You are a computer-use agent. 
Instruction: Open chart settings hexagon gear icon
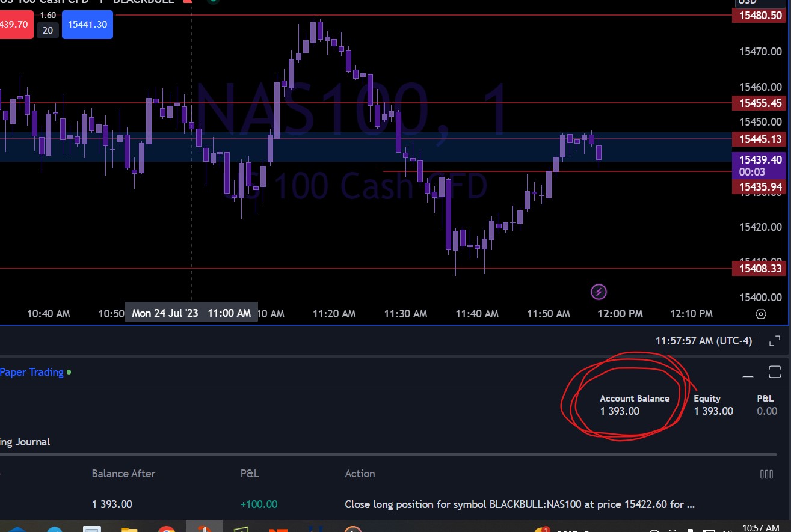pos(760,314)
